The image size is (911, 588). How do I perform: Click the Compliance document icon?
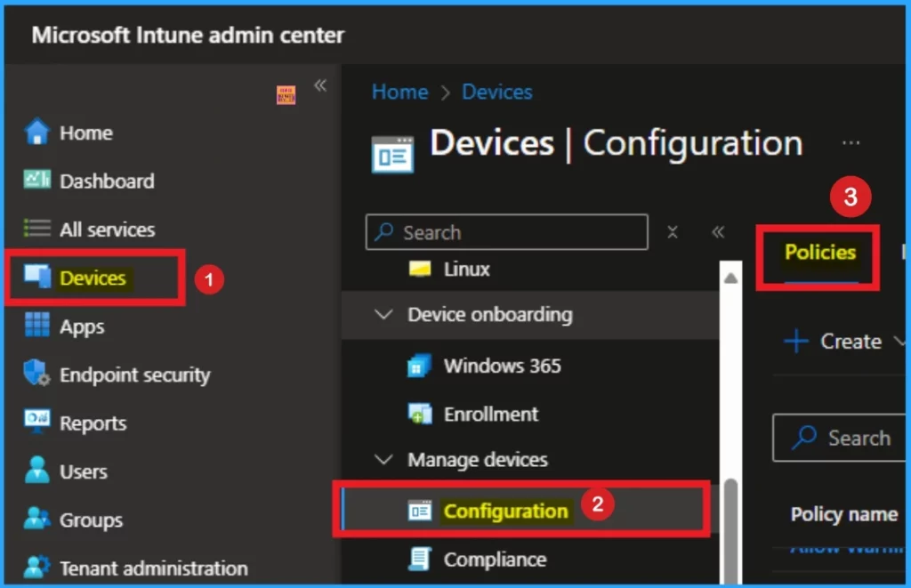pyautogui.click(x=420, y=559)
